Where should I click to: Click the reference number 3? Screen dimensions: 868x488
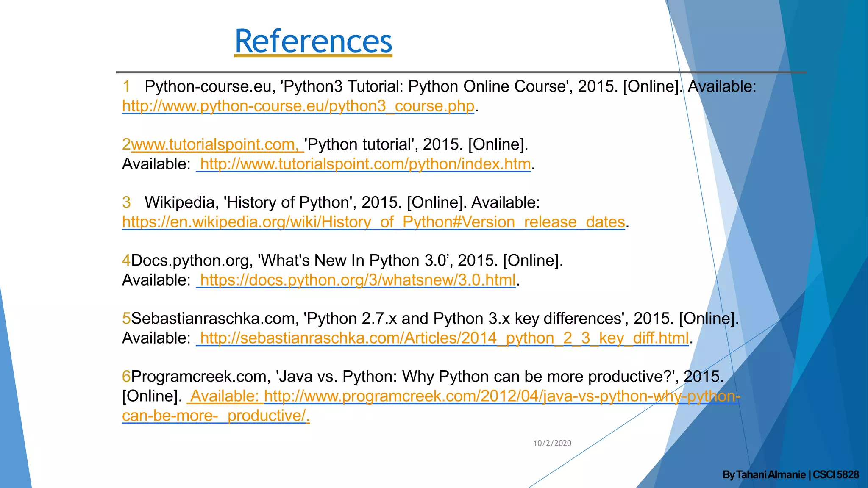[x=126, y=202]
